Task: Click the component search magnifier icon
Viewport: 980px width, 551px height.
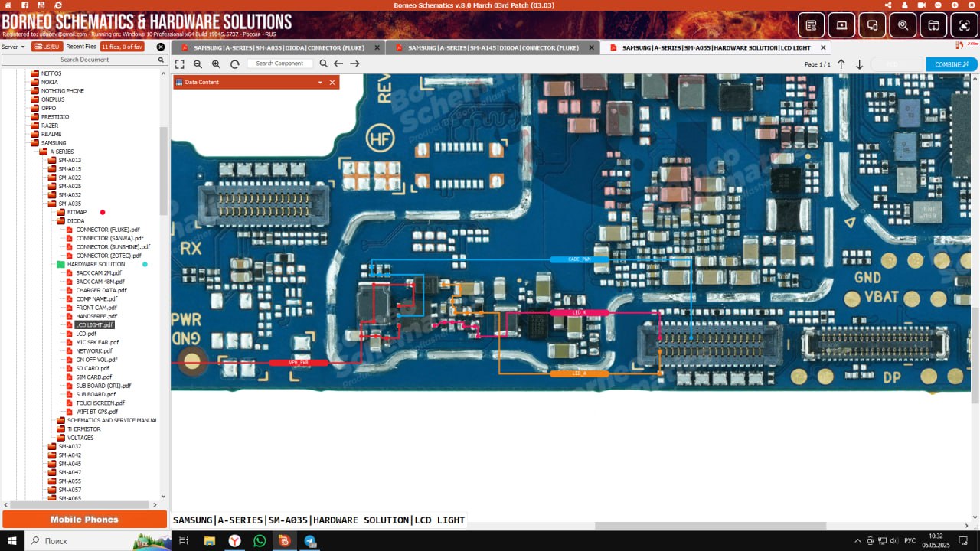Action: coord(323,64)
